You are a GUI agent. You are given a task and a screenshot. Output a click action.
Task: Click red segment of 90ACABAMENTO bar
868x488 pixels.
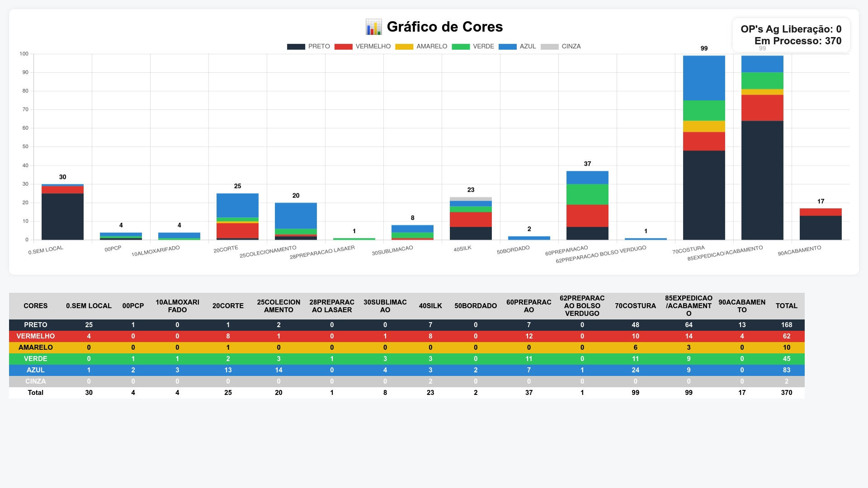(821, 212)
